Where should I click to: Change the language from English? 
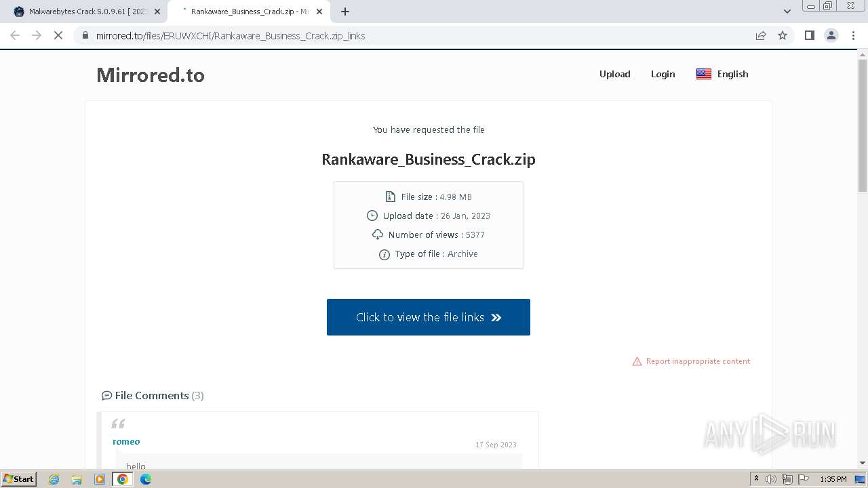(x=722, y=74)
